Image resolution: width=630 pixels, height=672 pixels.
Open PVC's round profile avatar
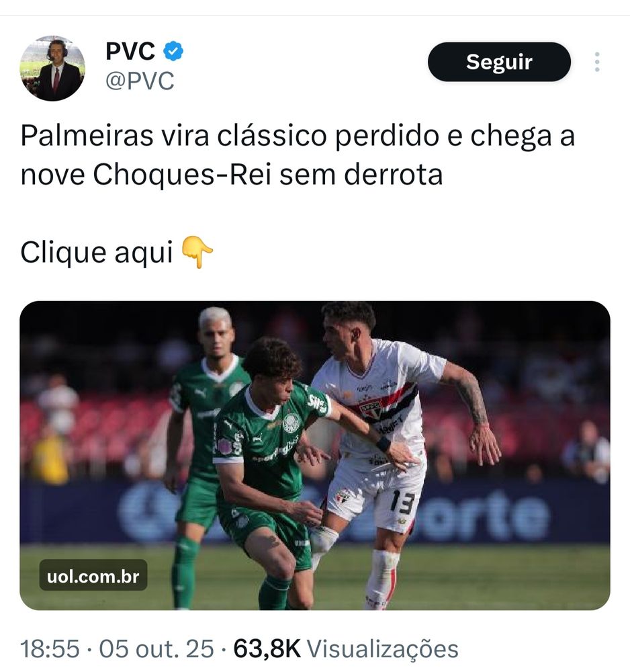52,68
